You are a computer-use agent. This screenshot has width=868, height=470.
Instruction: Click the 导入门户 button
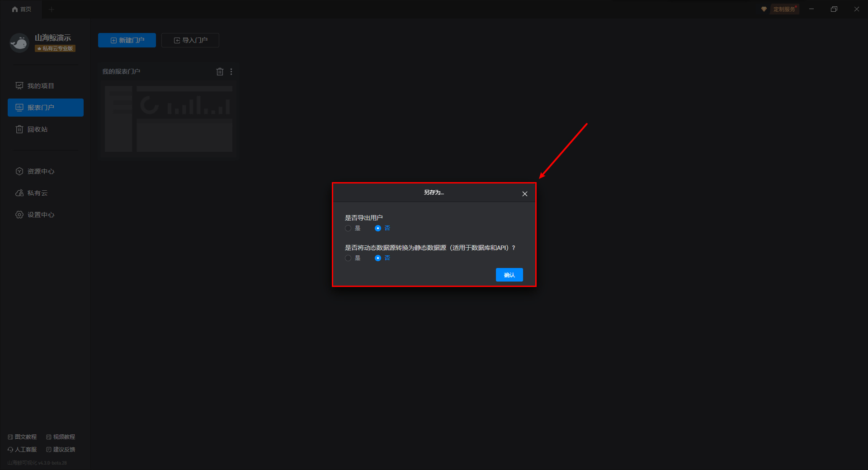pyautogui.click(x=190, y=40)
